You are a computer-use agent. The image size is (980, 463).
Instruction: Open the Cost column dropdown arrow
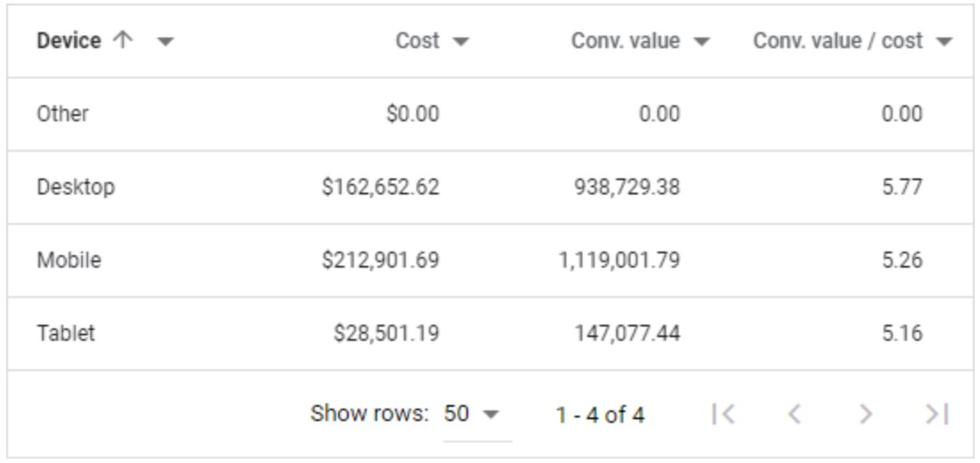[x=461, y=42]
